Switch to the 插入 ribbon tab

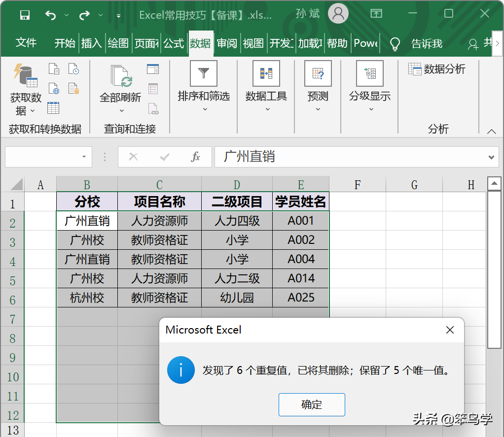click(91, 43)
